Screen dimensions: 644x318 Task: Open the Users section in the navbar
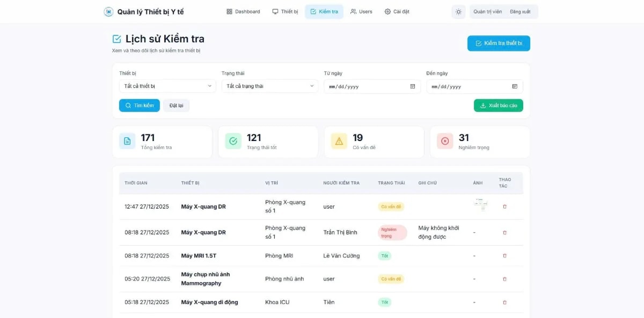point(361,11)
